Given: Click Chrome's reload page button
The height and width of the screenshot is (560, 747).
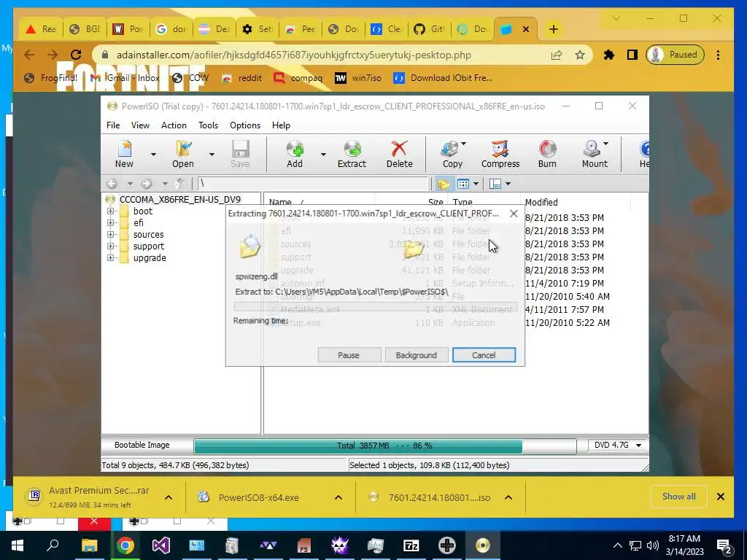Looking at the screenshot, I should point(76,55).
